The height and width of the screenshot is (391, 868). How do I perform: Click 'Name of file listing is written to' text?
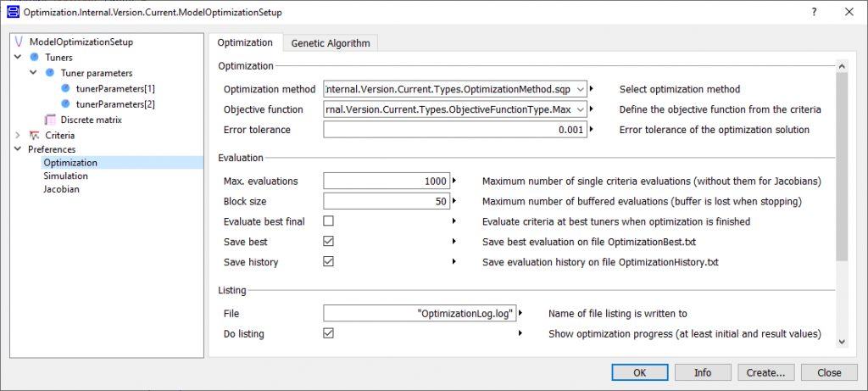click(618, 314)
